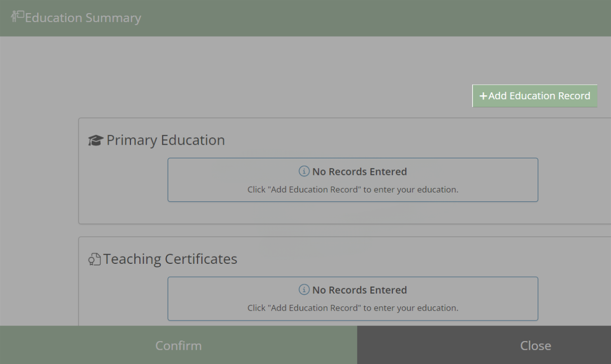Click the No Records Entered label in Primary Education
This screenshot has width=611, height=364.
pyautogui.click(x=360, y=171)
